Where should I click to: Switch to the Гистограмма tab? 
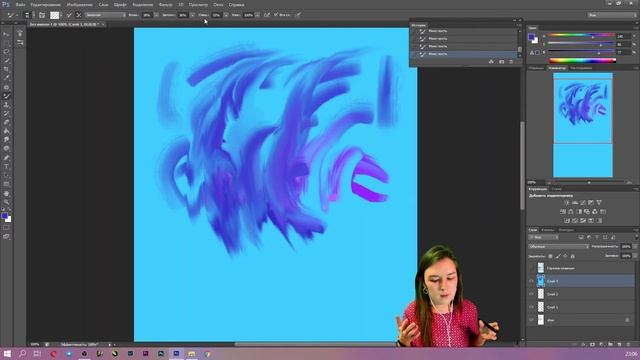pyautogui.click(x=581, y=68)
